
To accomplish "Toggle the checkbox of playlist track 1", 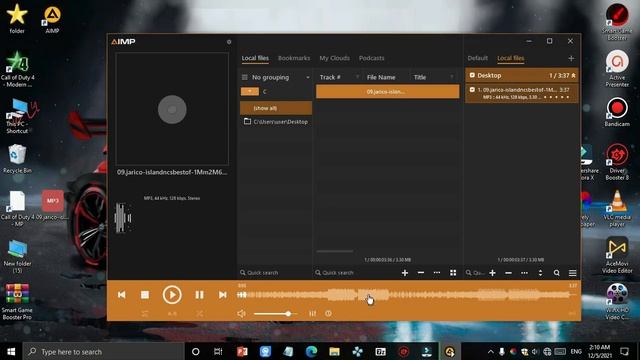I will point(472,89).
